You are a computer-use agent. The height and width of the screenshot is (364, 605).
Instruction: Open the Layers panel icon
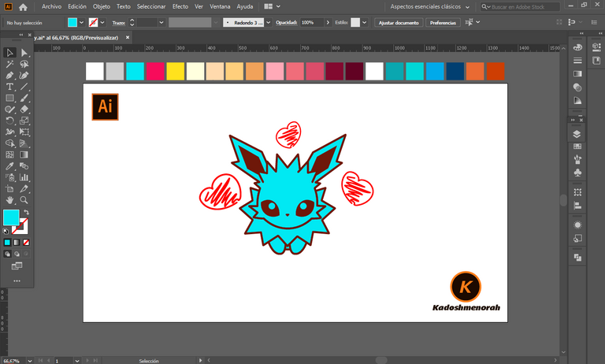[577, 134]
